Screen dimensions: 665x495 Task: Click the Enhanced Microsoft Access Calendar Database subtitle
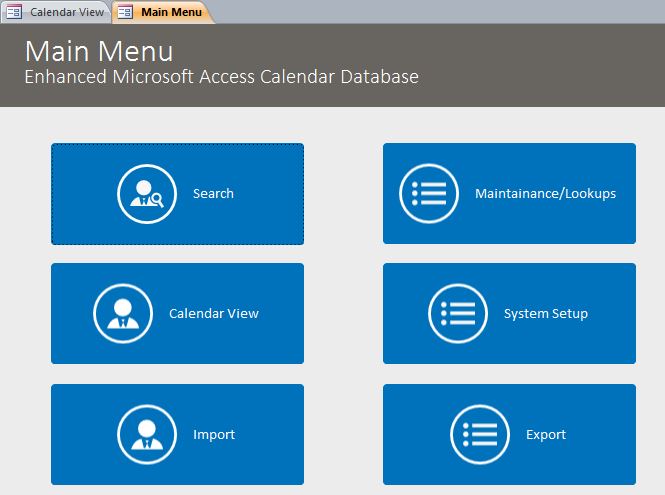[x=221, y=77]
